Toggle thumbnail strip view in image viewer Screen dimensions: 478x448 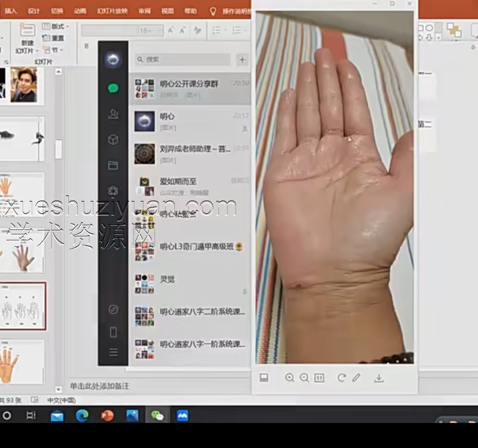[264, 378]
